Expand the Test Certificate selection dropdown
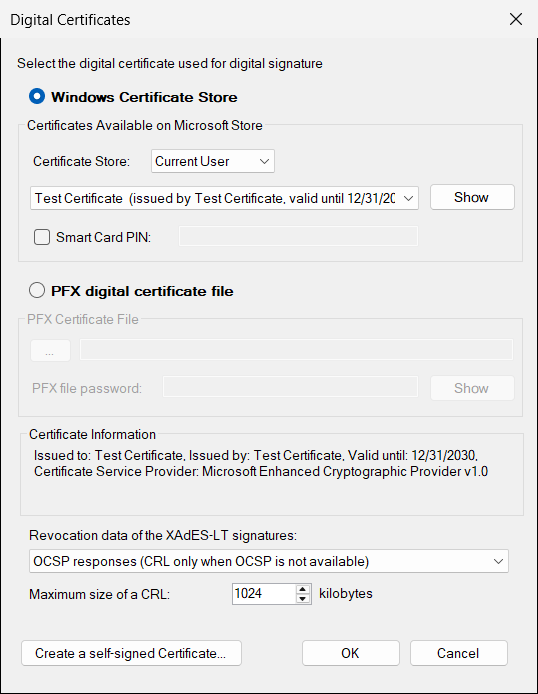This screenshot has height=694, width=538. click(224, 198)
